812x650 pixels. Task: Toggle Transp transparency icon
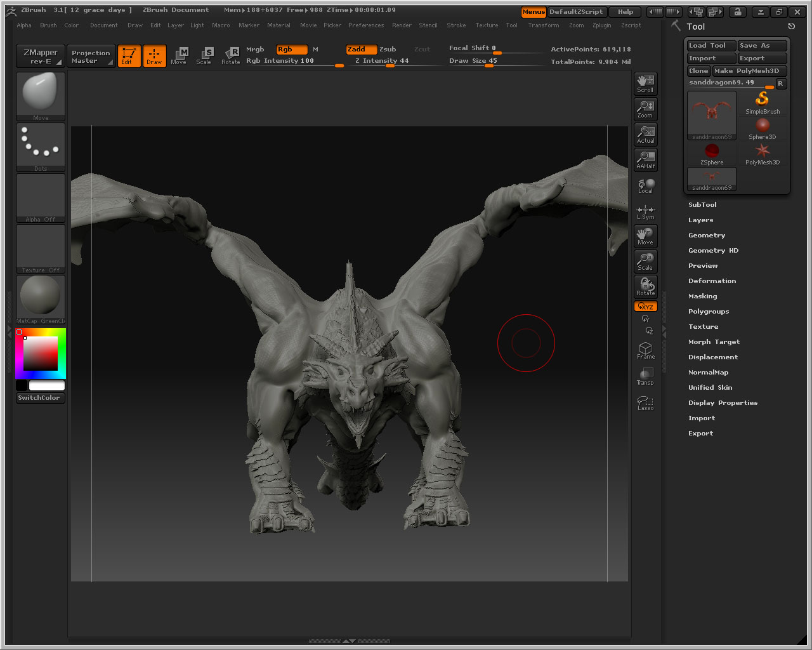click(x=645, y=376)
